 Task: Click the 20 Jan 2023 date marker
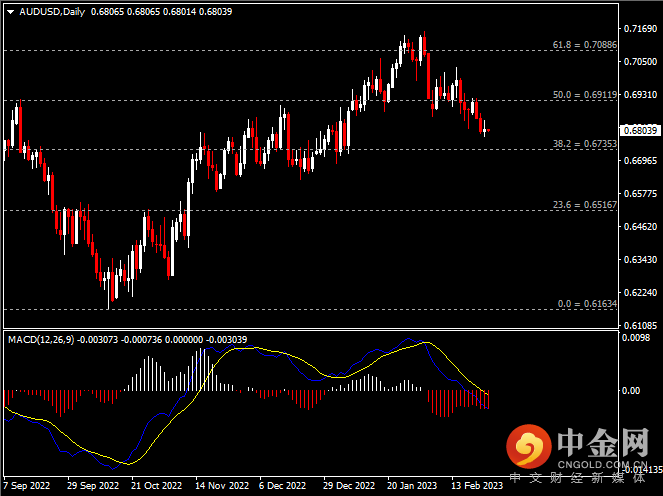412,485
